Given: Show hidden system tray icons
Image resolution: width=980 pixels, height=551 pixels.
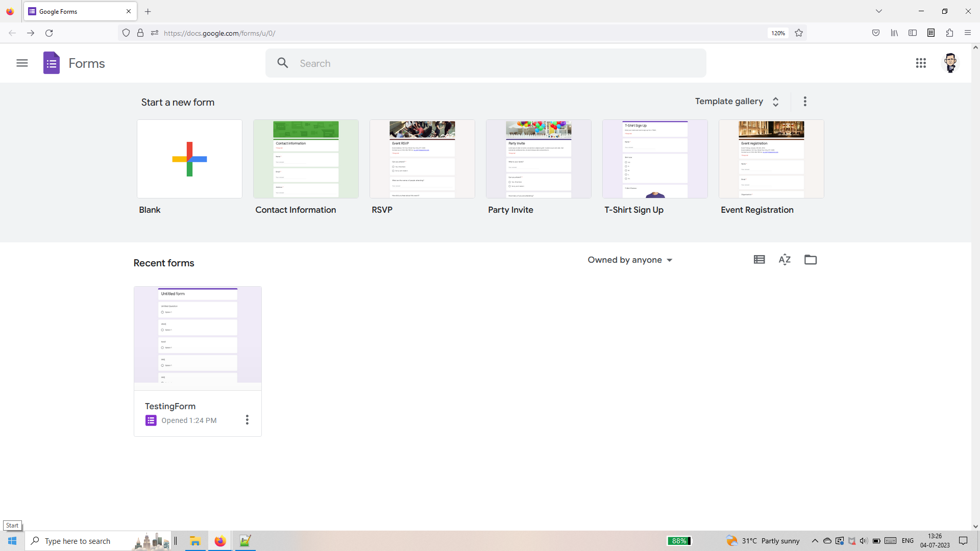Looking at the screenshot, I should (815, 541).
